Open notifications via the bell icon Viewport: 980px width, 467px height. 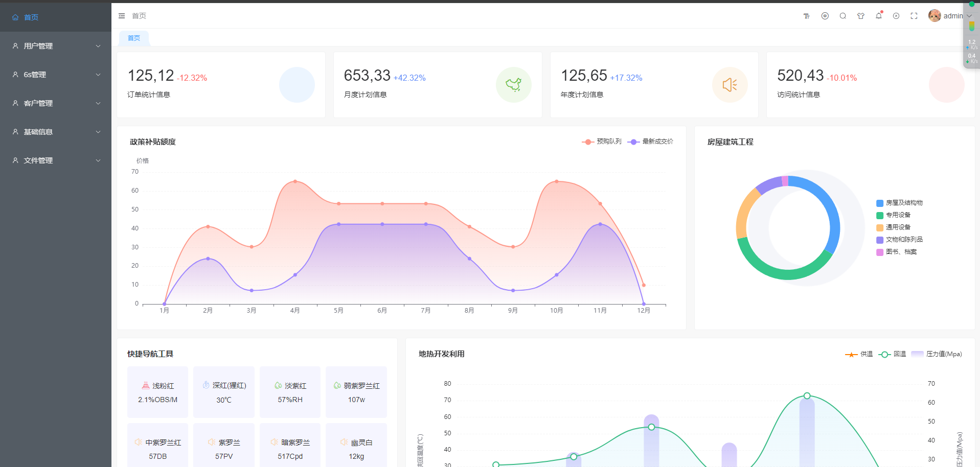tap(879, 16)
